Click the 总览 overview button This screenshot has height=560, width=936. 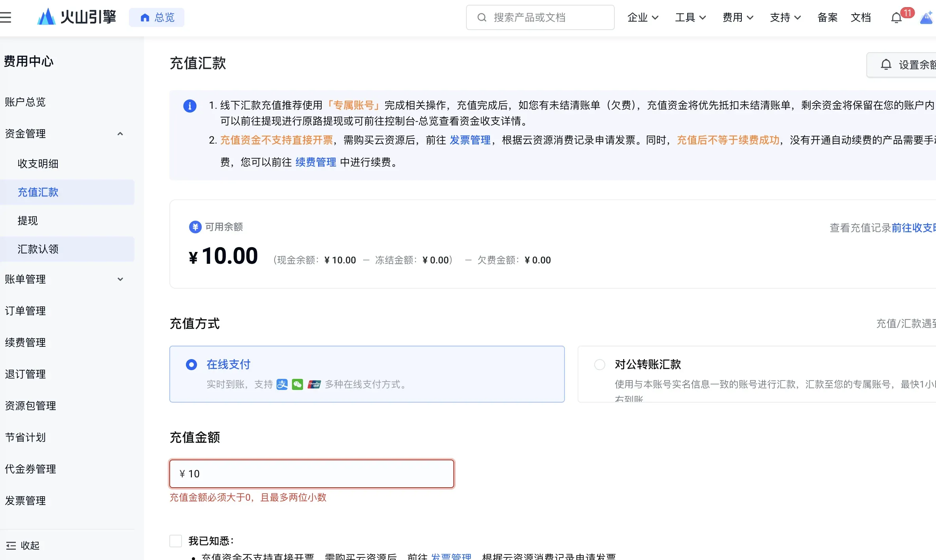(157, 17)
